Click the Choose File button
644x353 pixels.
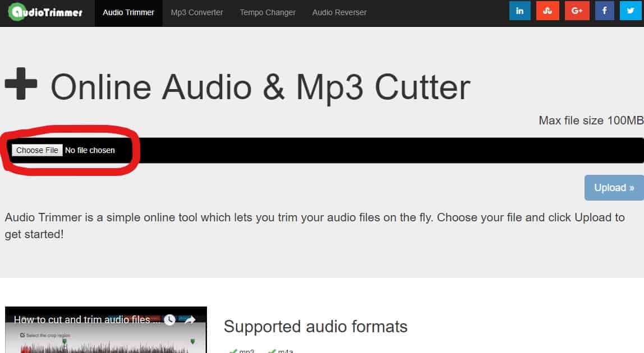37,150
